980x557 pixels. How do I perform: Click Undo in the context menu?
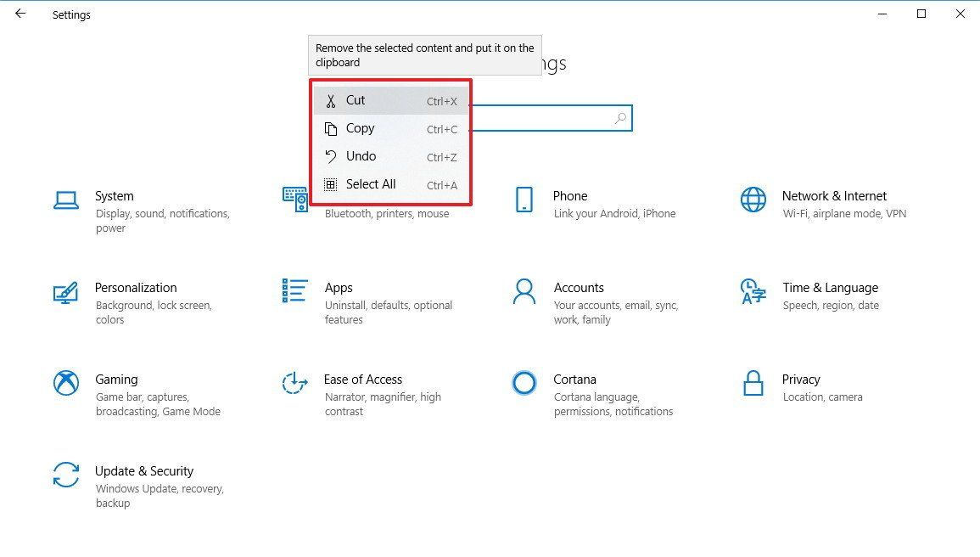pos(361,156)
